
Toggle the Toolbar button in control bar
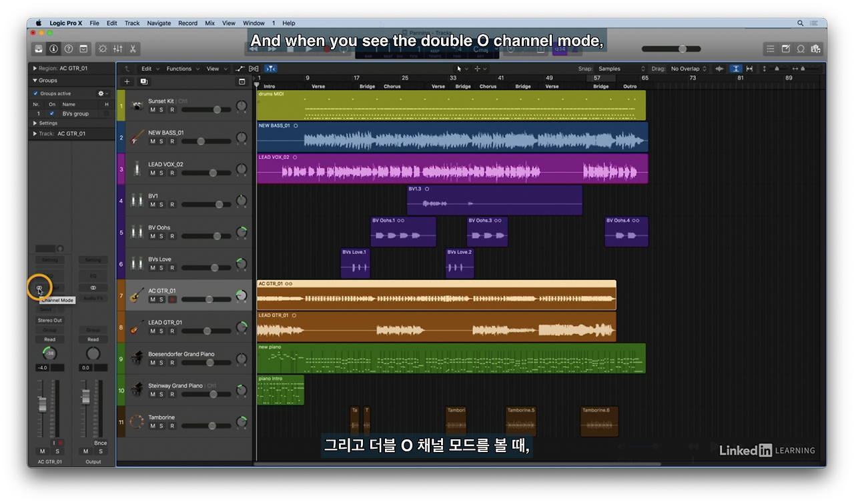(x=83, y=49)
